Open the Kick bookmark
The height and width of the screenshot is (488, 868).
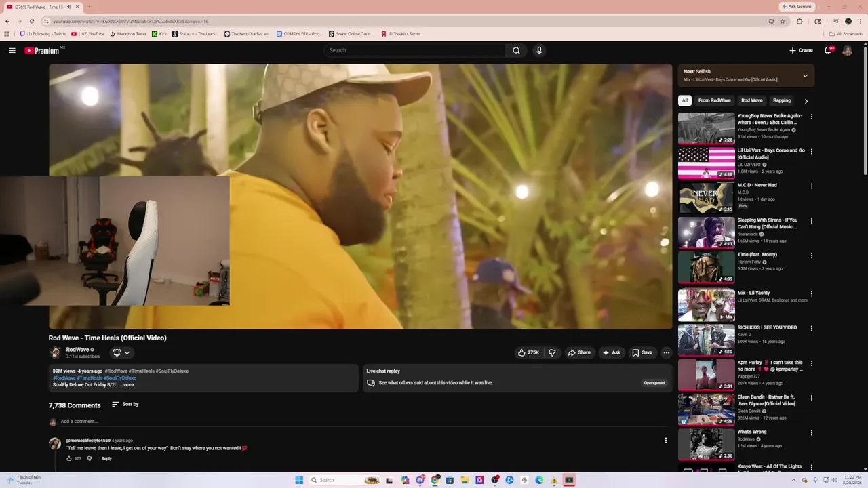point(159,33)
